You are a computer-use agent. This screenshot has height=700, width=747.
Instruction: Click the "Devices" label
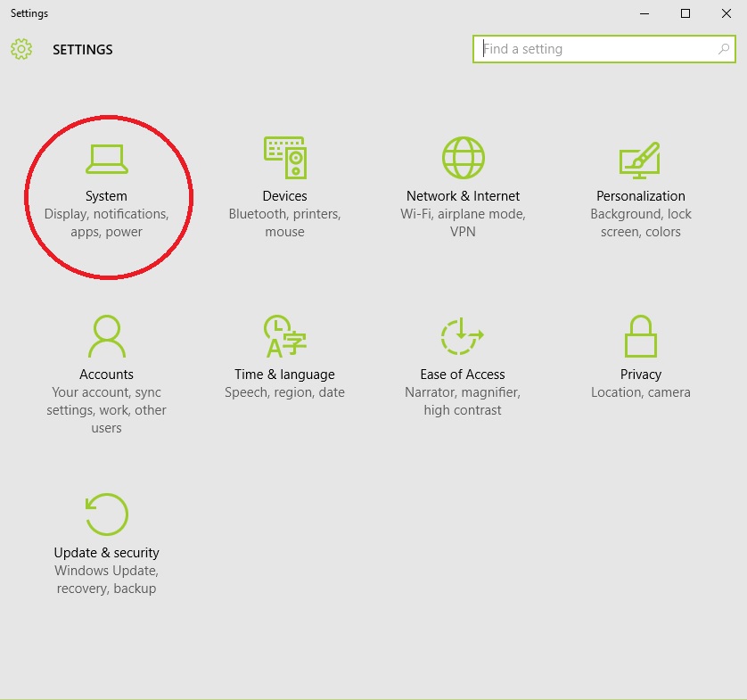(x=285, y=196)
